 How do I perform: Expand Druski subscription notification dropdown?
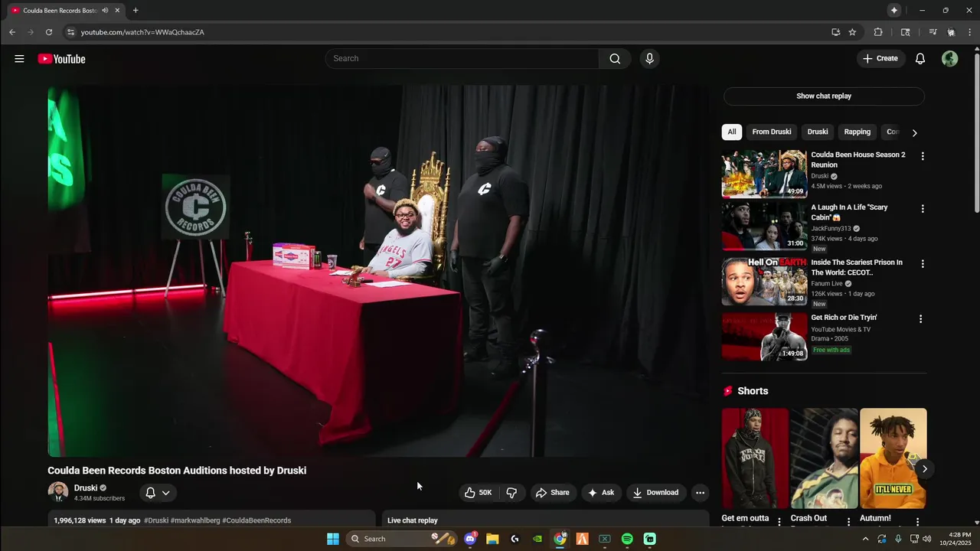(x=158, y=493)
